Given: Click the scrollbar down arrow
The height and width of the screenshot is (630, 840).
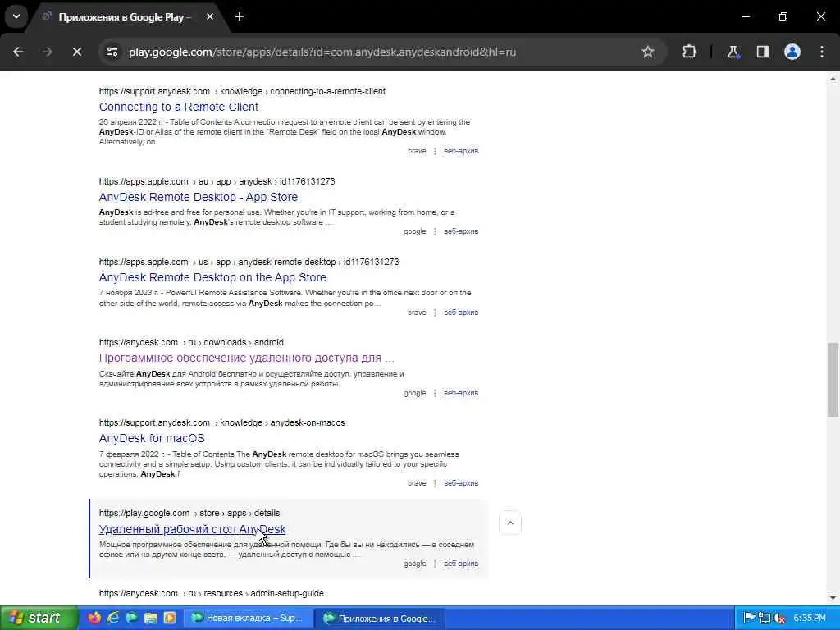Looking at the screenshot, I should [x=833, y=598].
